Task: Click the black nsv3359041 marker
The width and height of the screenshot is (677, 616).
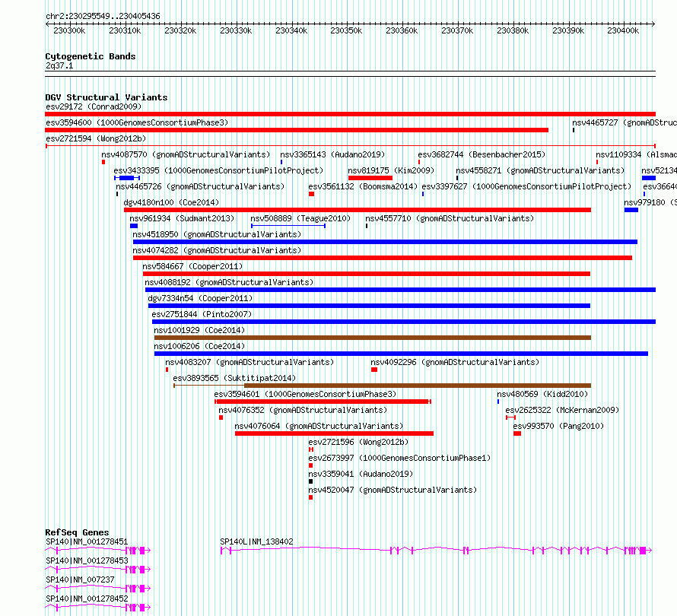Action: [x=311, y=481]
